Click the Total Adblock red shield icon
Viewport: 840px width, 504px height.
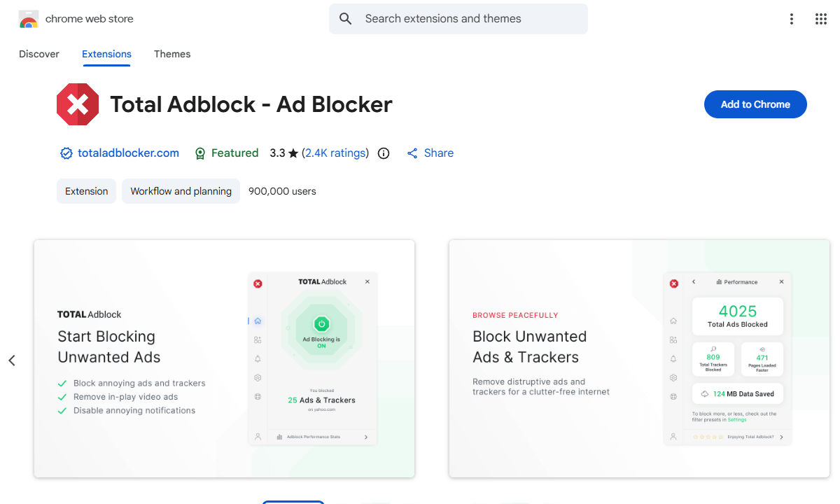[78, 104]
